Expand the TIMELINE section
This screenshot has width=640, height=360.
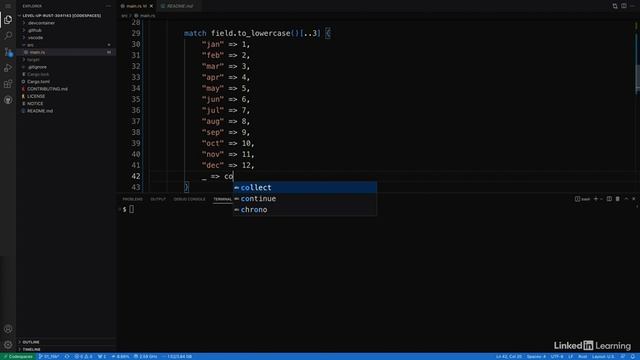click(x=31, y=349)
